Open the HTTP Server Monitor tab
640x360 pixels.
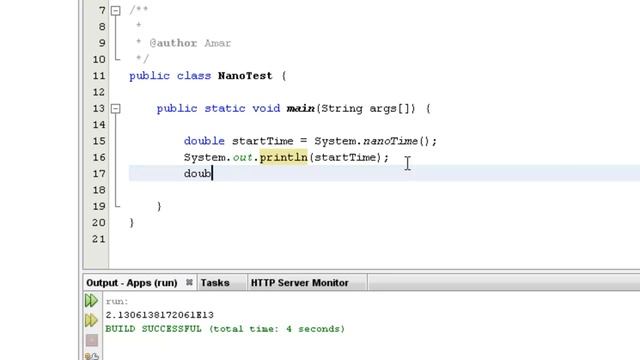(300, 282)
